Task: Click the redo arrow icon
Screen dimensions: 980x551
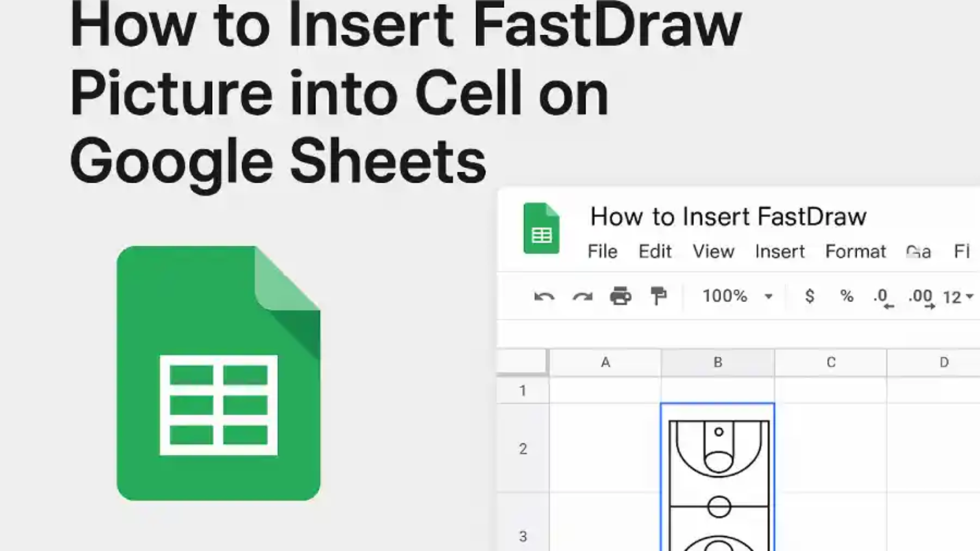Action: click(582, 297)
